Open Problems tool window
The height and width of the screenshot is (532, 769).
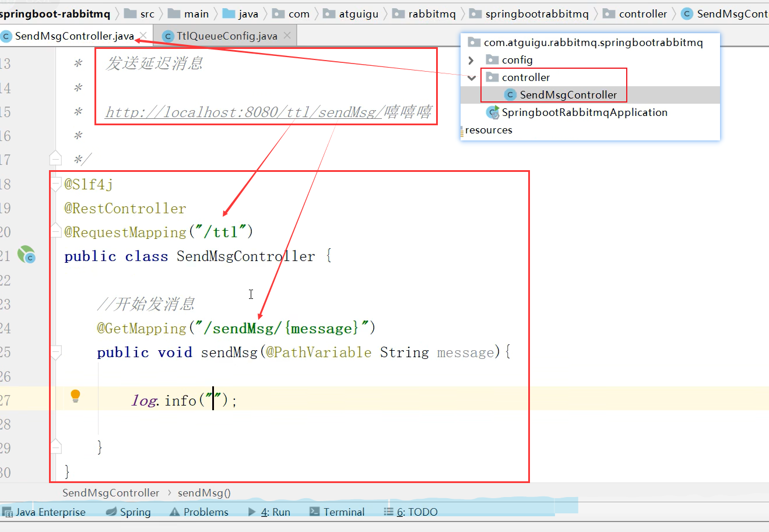click(199, 512)
